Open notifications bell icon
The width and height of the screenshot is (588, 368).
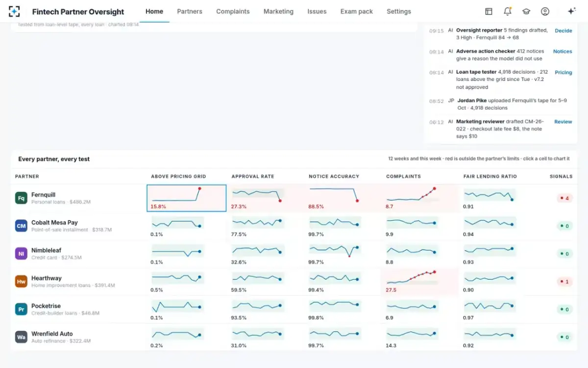tap(508, 11)
